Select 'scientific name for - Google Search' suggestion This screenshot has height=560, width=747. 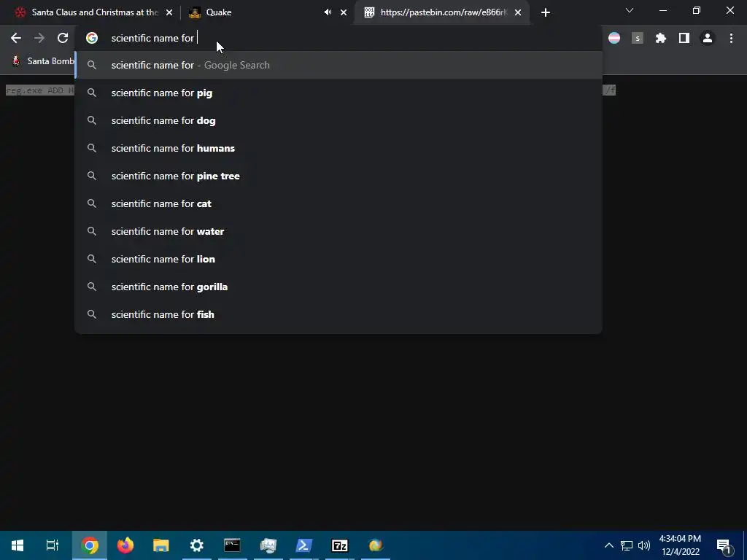(338, 65)
